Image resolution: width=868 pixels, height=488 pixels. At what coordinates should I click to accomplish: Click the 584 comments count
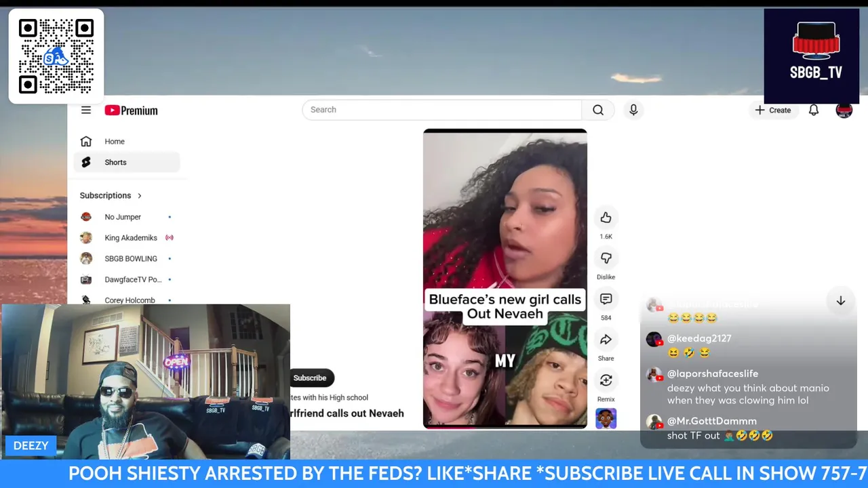click(606, 318)
